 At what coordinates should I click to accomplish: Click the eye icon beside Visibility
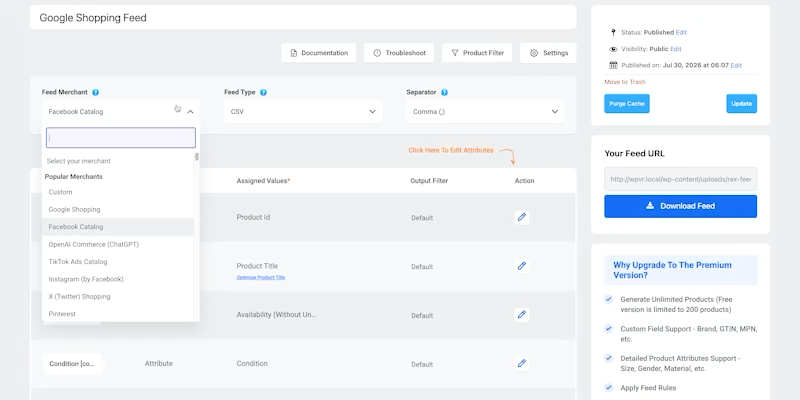(613, 49)
